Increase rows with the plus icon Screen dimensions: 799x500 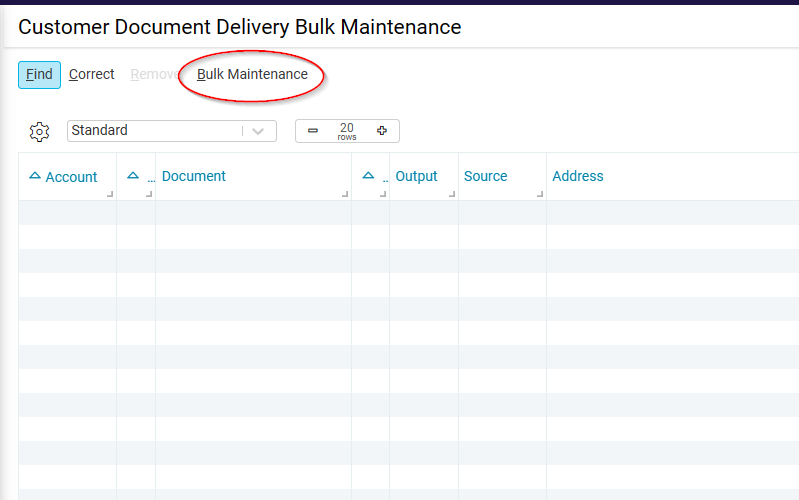[x=382, y=131]
